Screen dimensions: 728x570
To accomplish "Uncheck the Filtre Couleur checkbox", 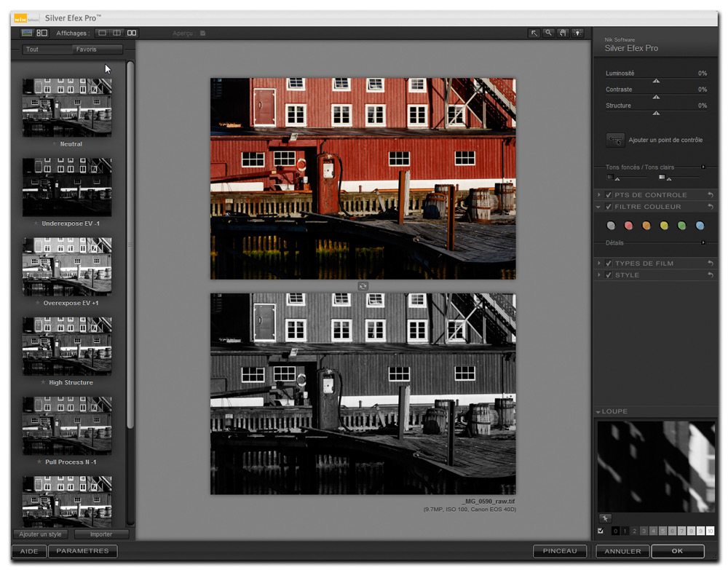I will point(608,207).
